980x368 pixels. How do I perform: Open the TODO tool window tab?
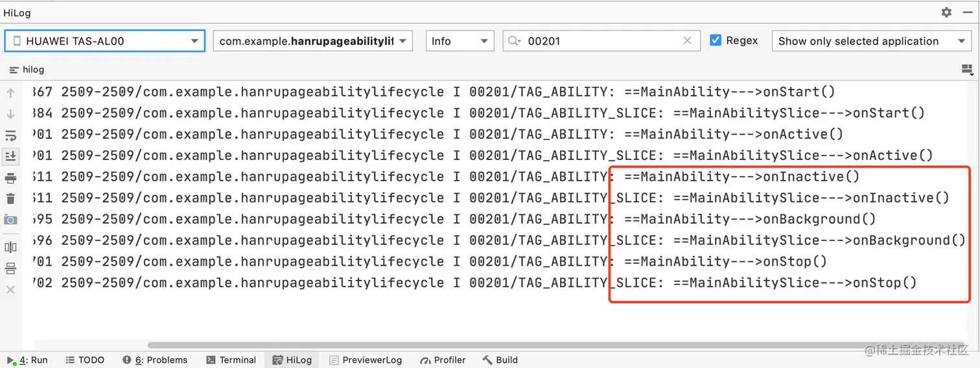pyautogui.click(x=84, y=360)
